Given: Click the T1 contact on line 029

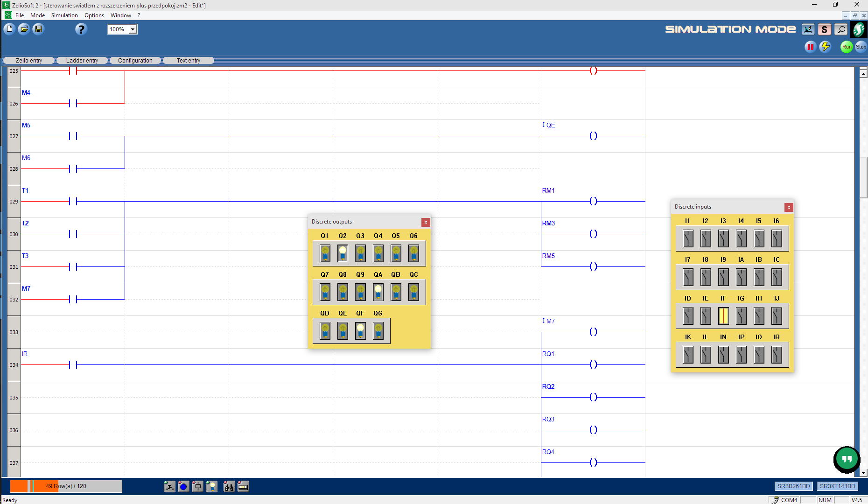Looking at the screenshot, I should click(73, 201).
